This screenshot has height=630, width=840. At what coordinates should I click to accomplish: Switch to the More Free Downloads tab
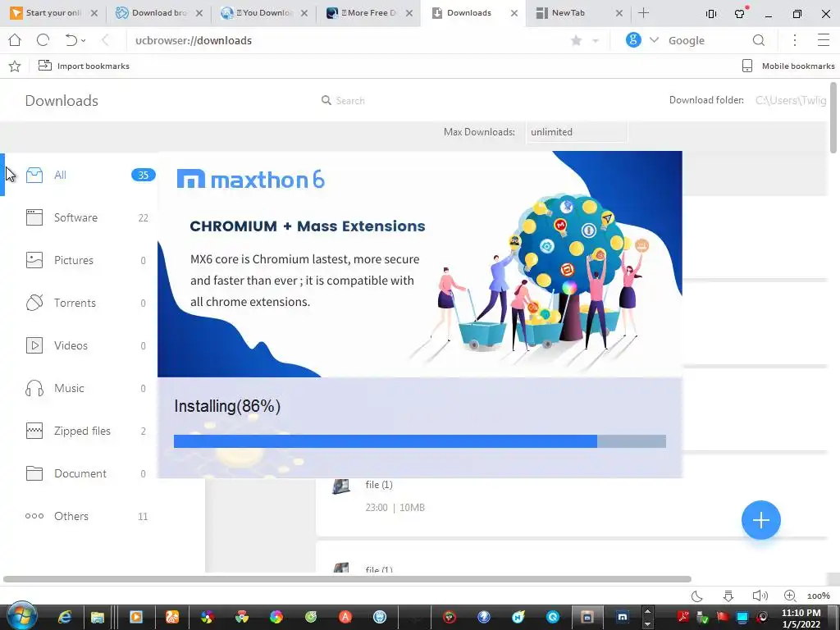coord(369,13)
